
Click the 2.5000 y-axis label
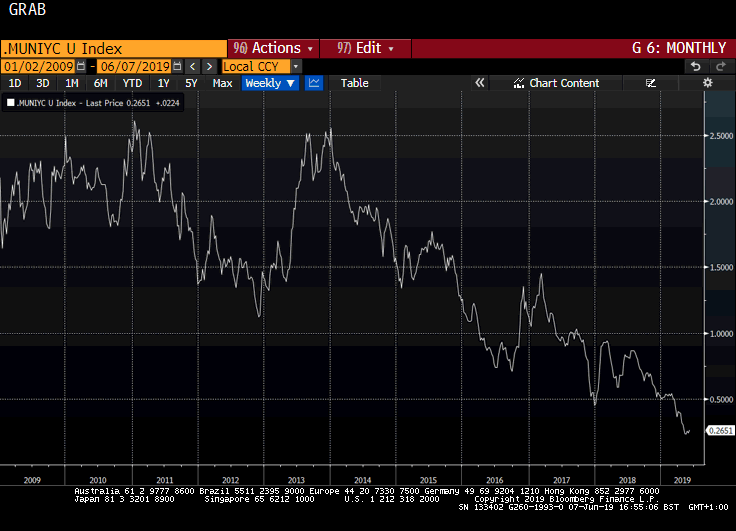(x=721, y=136)
